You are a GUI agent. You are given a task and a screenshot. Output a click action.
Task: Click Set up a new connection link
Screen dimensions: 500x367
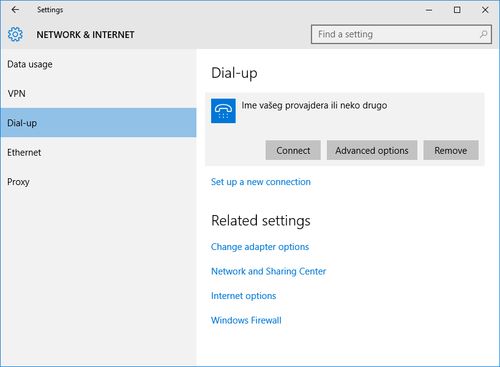tap(261, 182)
